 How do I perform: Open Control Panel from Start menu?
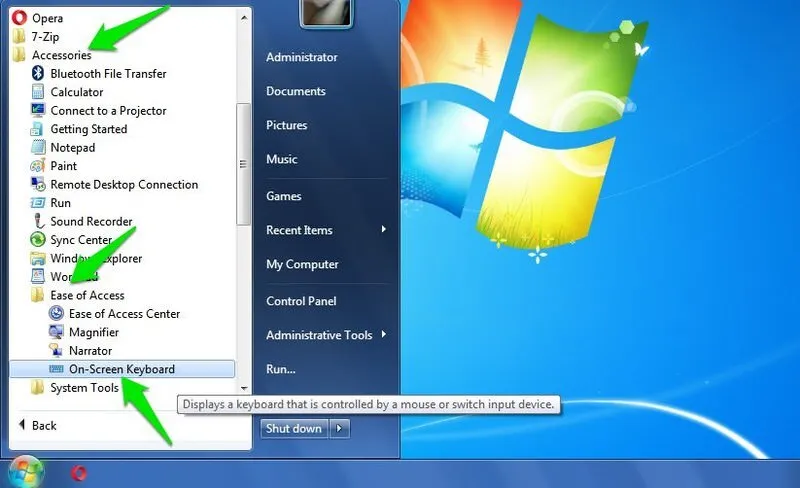pos(301,301)
